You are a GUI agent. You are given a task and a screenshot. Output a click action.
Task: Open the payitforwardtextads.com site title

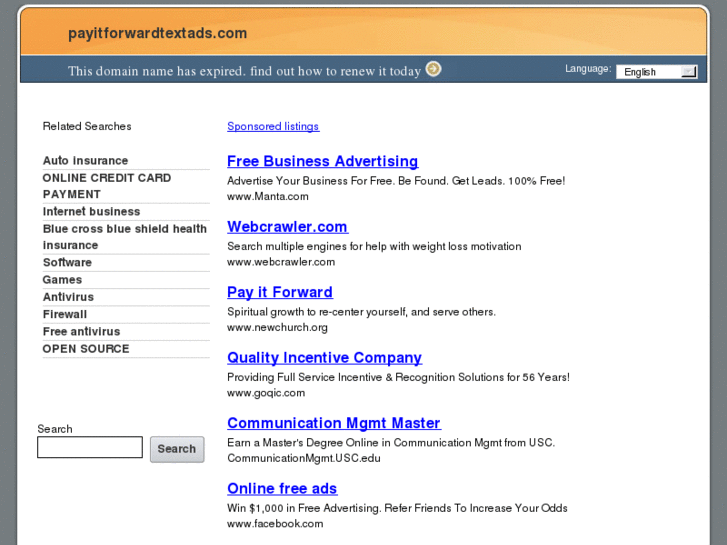[158, 33]
